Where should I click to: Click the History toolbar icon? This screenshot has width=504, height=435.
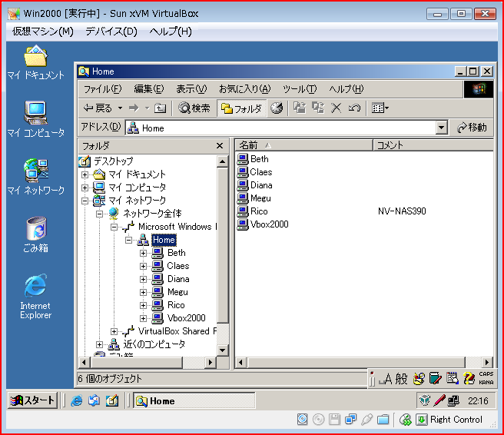coord(277,108)
